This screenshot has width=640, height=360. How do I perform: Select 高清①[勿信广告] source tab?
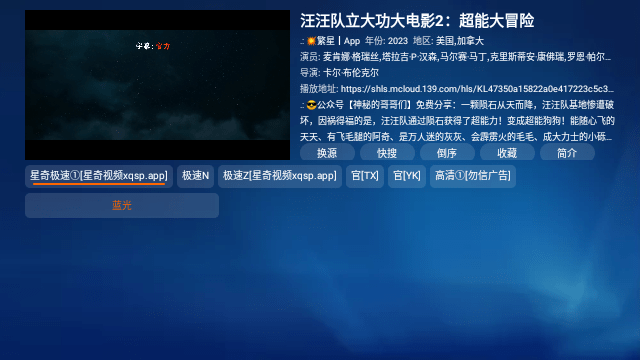click(x=473, y=176)
